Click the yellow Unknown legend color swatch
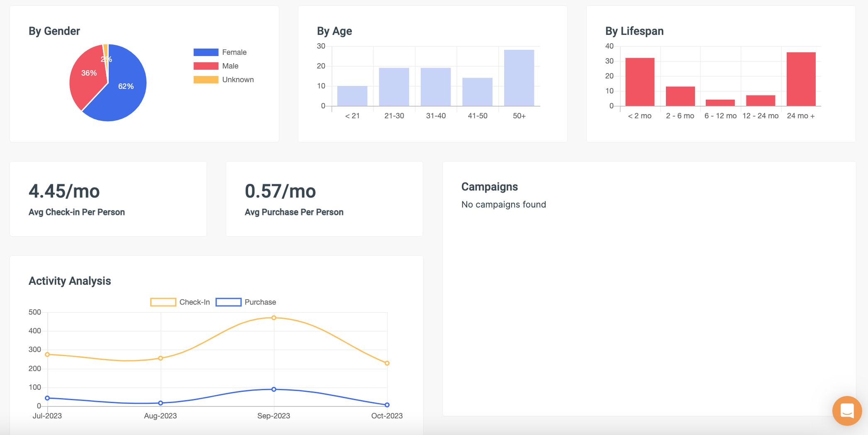868x435 pixels. click(x=206, y=80)
